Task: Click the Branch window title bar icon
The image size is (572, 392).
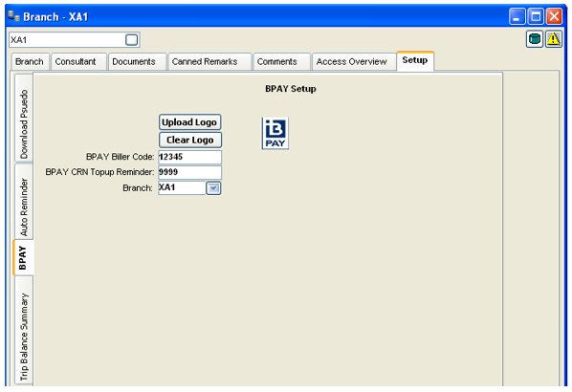Action: point(13,16)
